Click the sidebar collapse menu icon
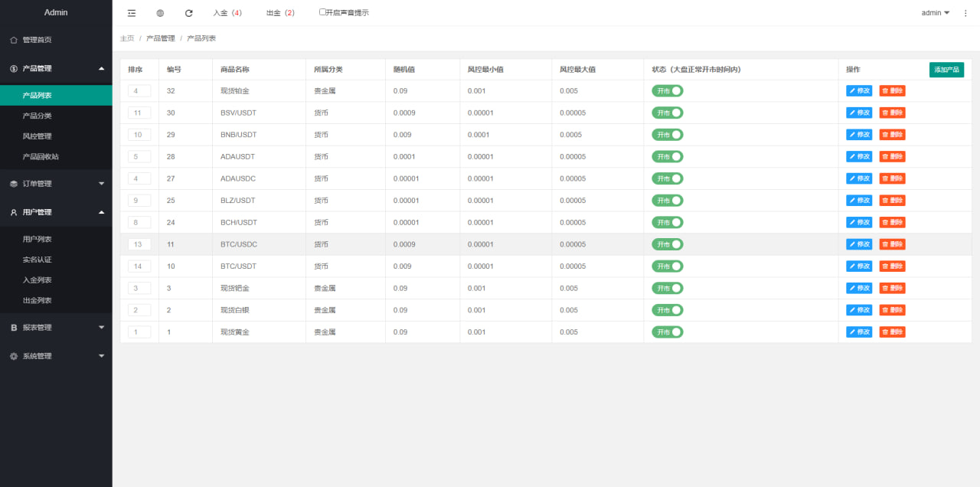This screenshot has width=980, height=487. click(132, 13)
